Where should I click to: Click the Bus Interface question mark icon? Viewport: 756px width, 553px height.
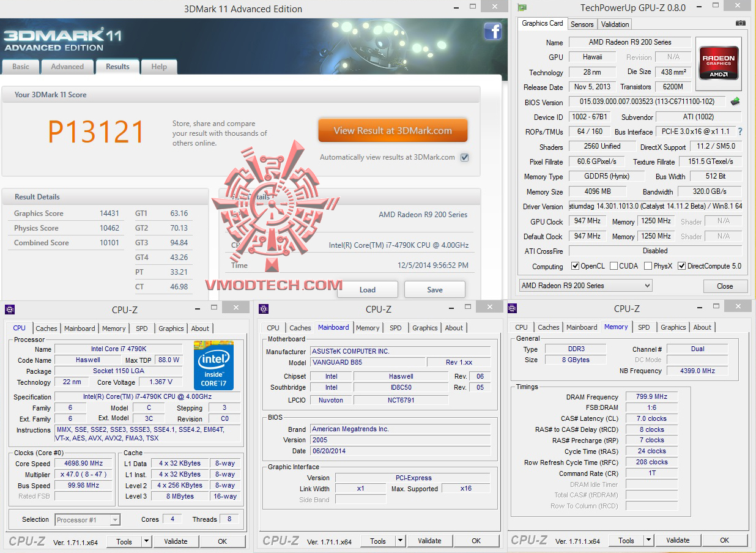click(x=740, y=132)
